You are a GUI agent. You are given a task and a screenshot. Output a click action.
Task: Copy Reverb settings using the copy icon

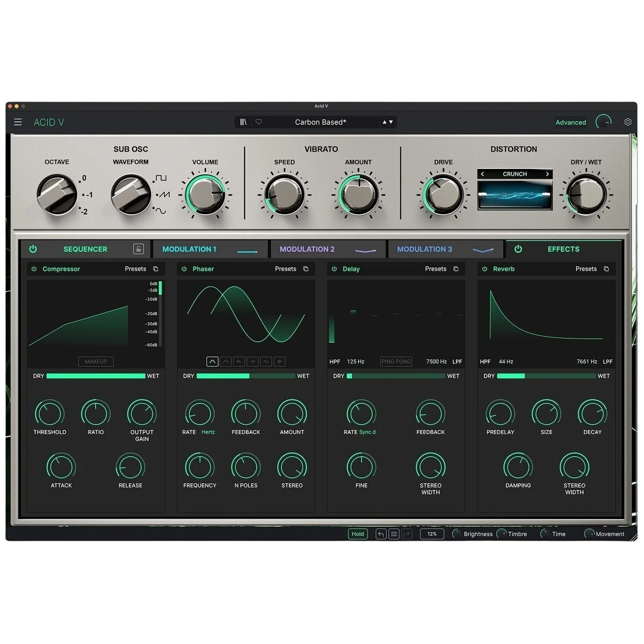(x=606, y=269)
